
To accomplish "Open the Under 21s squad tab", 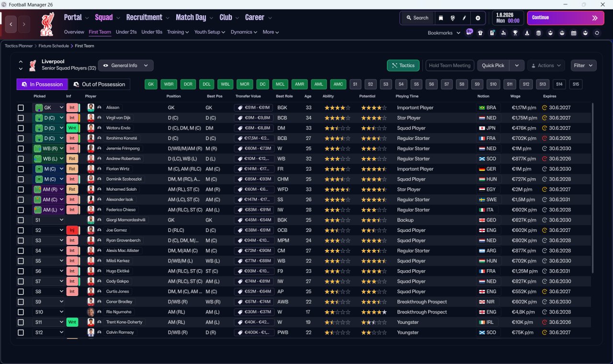I will pos(126,32).
